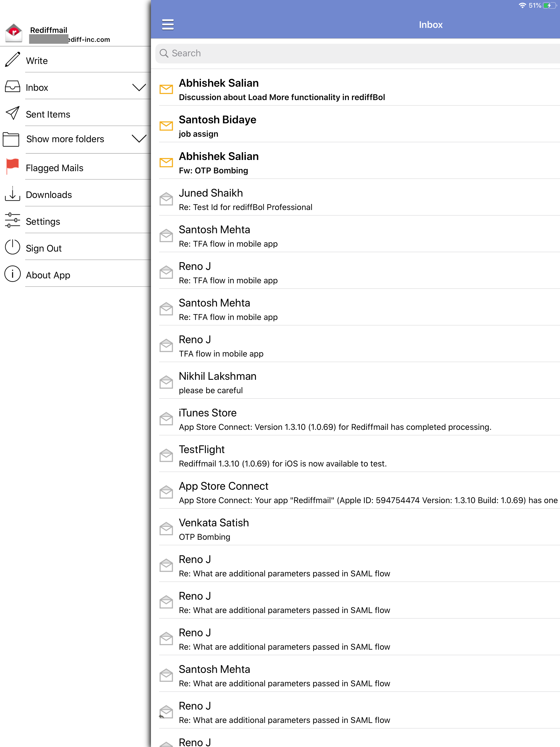Expand the Show more folders chevron

pos(139,139)
